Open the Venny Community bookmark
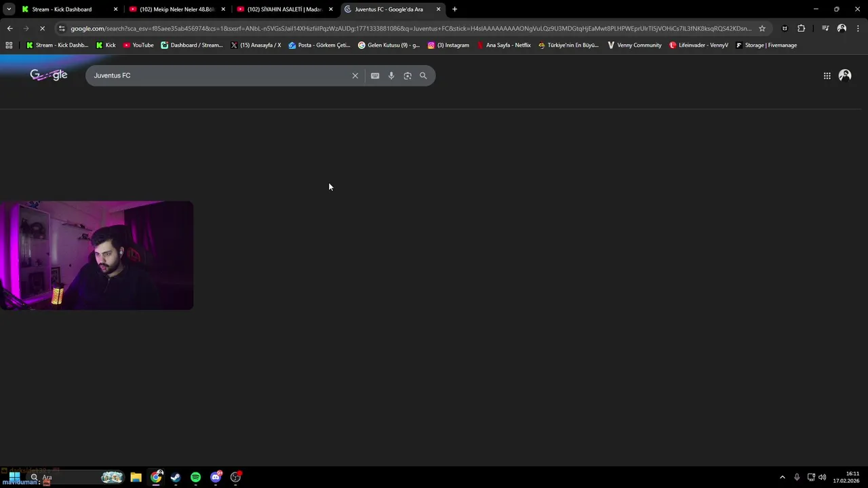 (635, 45)
